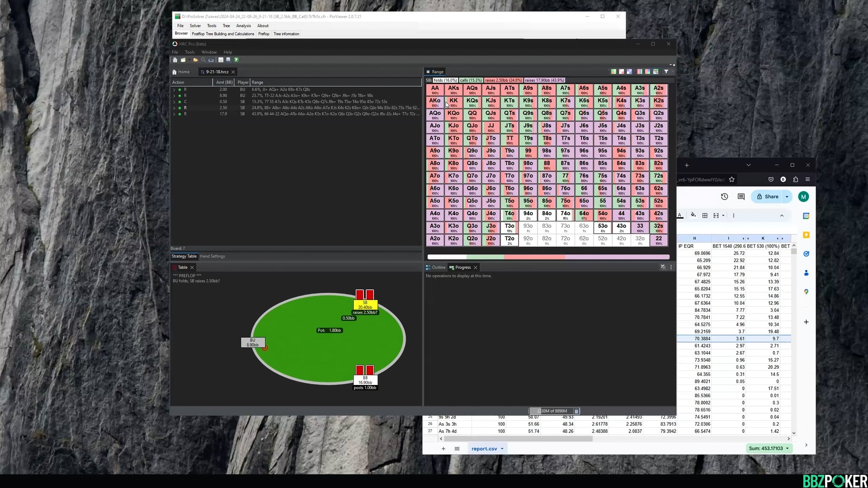Open the fill color icon in the Sheets toolbar
The width and height of the screenshot is (868, 488).
point(693,216)
